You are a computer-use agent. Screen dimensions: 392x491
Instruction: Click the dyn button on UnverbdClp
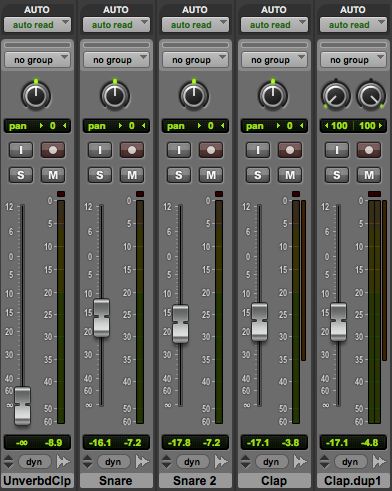[x=34, y=462]
